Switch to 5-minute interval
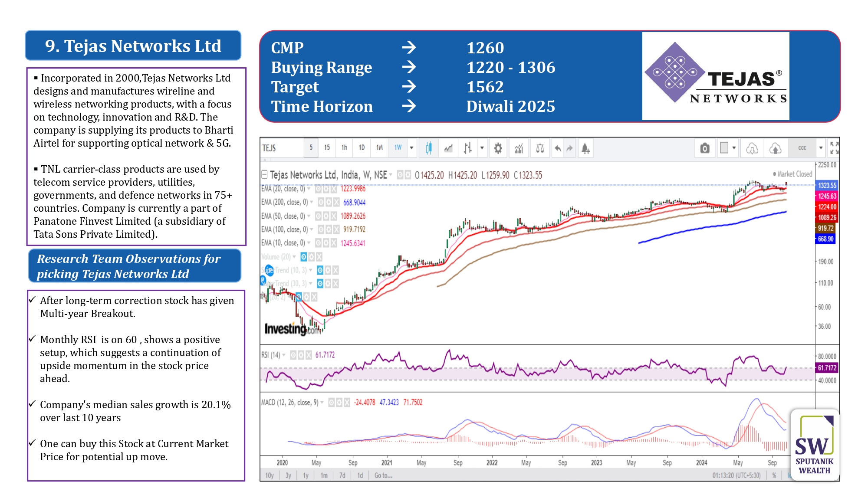Screen dimensions: 868x488 pyautogui.click(x=311, y=148)
